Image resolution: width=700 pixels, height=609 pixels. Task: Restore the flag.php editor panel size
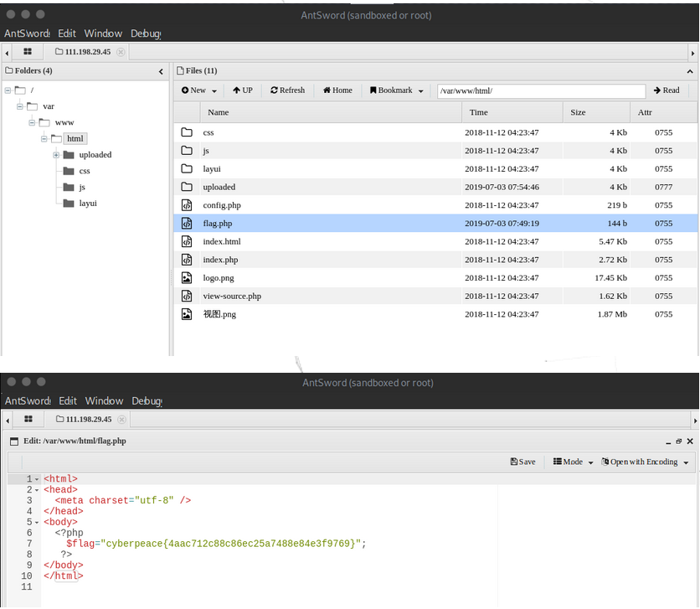pos(678,441)
